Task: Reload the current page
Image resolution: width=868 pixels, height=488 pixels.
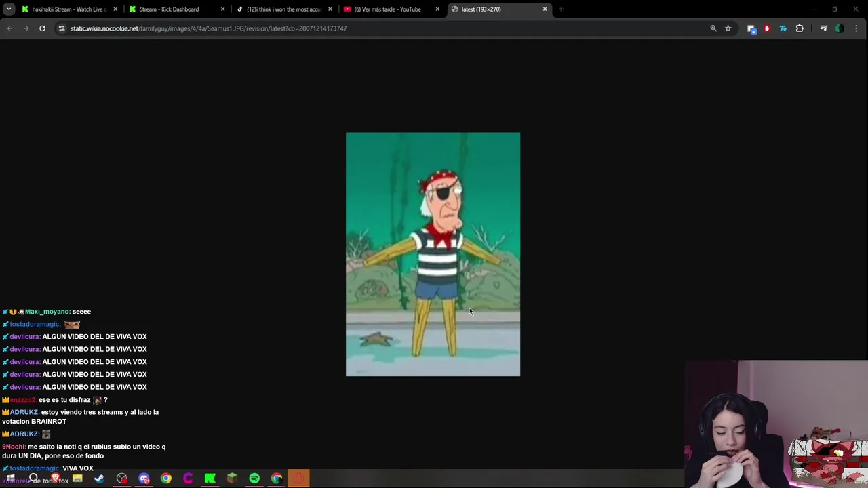Action: [x=42, y=28]
